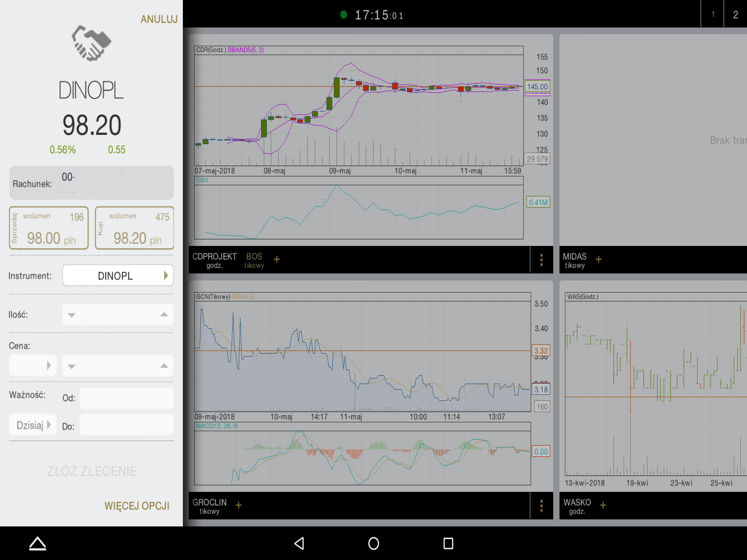Select the CDPROJEKT godz. chart tab
Screen dimensions: 747x560
pos(214,260)
